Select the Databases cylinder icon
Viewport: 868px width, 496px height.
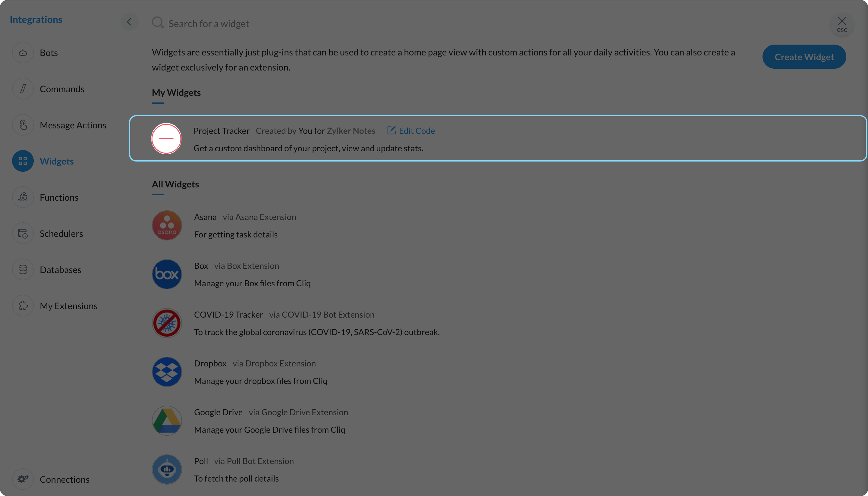[23, 269]
